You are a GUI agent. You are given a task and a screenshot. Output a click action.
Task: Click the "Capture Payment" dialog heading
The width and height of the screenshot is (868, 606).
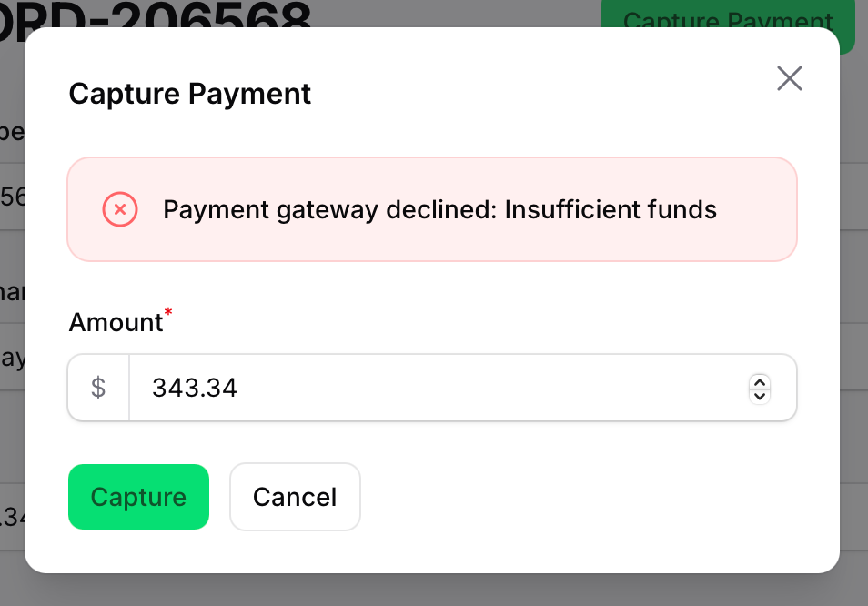pos(190,94)
